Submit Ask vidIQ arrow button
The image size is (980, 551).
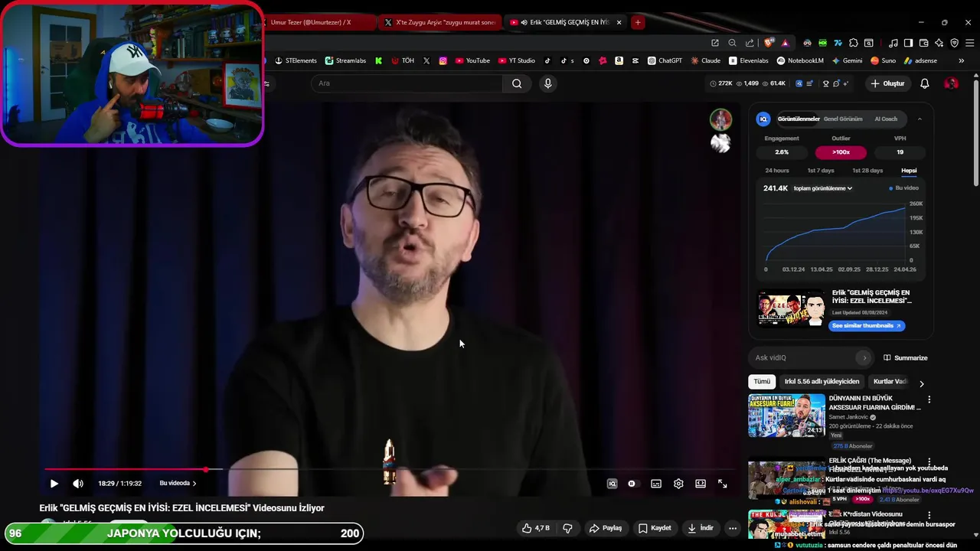click(x=864, y=357)
